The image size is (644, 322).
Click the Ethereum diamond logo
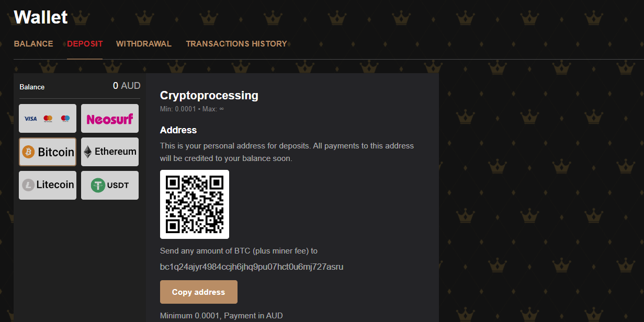[88, 152]
